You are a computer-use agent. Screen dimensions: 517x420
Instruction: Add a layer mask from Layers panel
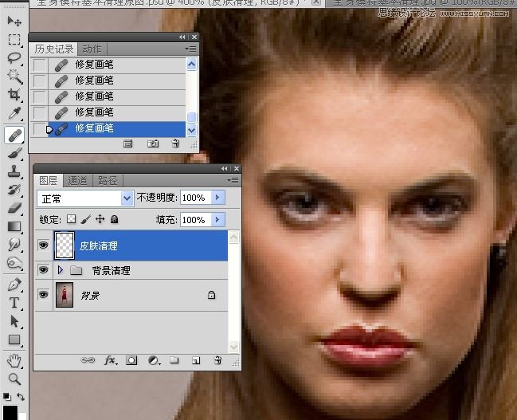pos(131,361)
